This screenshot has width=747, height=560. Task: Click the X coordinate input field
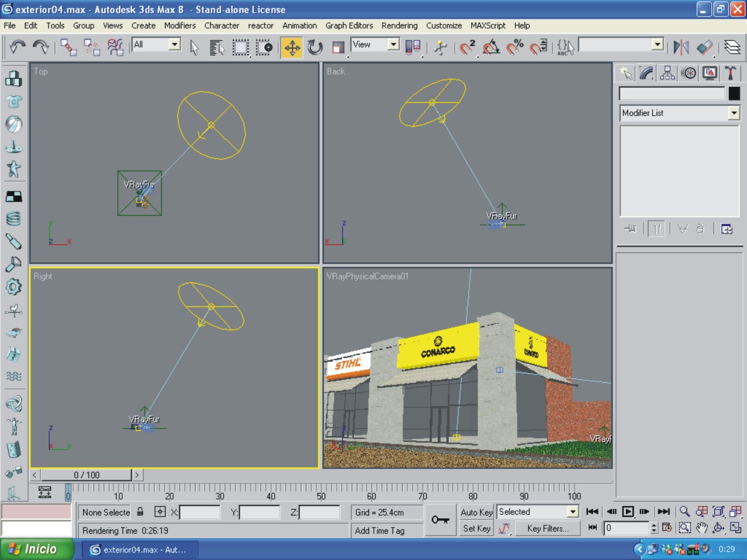click(x=200, y=512)
